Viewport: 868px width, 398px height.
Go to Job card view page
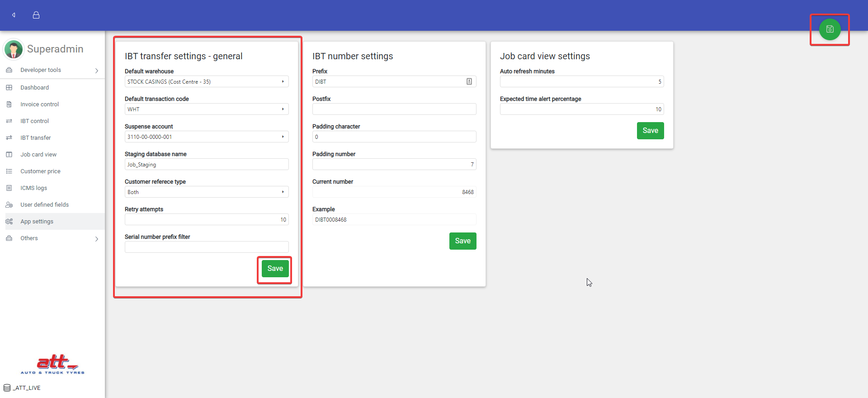tap(38, 155)
